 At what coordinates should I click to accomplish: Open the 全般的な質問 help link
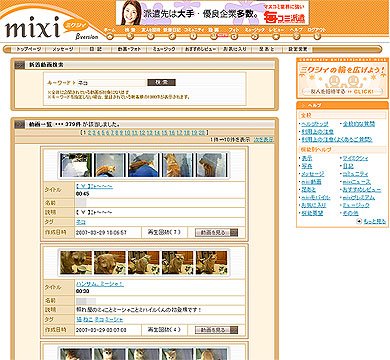[x=359, y=124]
